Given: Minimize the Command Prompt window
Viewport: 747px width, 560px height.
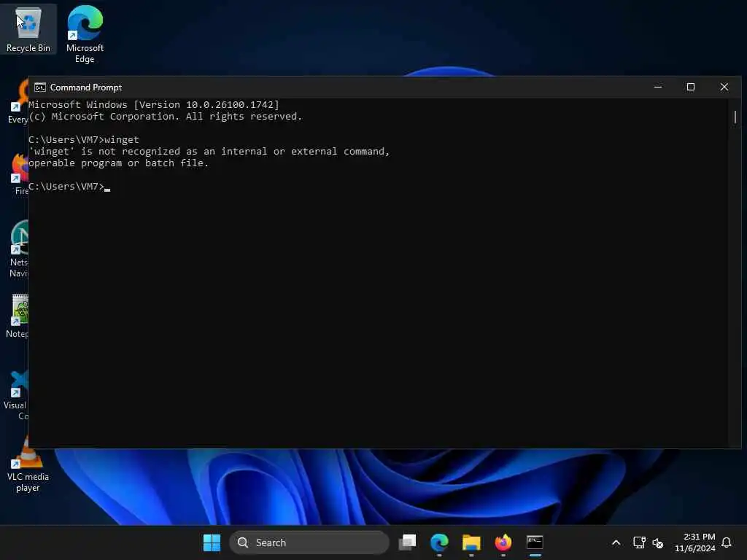Looking at the screenshot, I should tap(658, 87).
